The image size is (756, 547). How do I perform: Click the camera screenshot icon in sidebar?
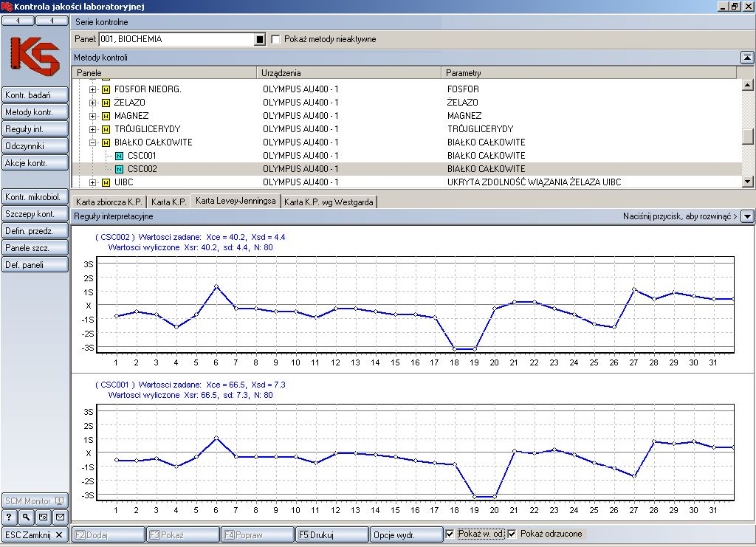coord(43,517)
